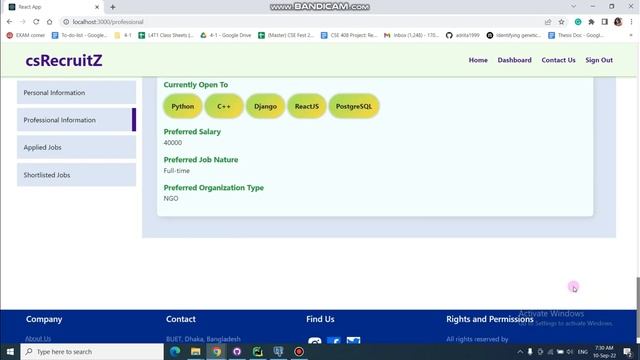This screenshot has height=360, width=640.
Task: Click the Full-time job nature value
Action: (x=176, y=171)
